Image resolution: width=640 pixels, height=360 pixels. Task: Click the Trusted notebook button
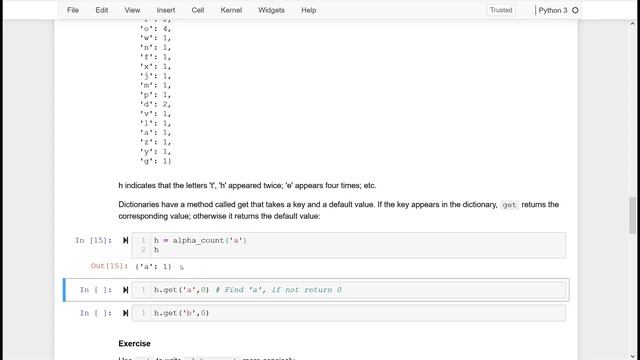[501, 10]
